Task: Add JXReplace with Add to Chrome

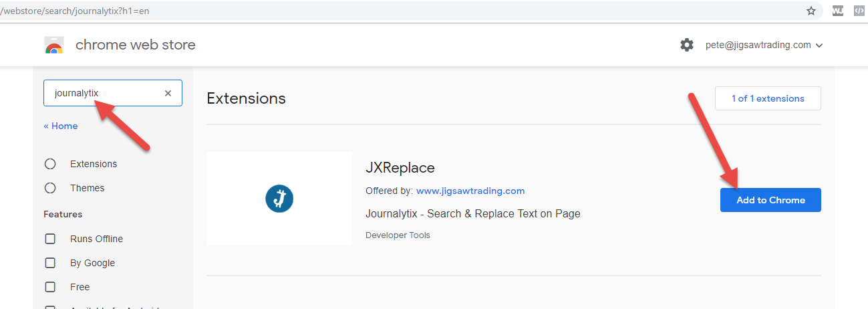Action: coord(770,200)
